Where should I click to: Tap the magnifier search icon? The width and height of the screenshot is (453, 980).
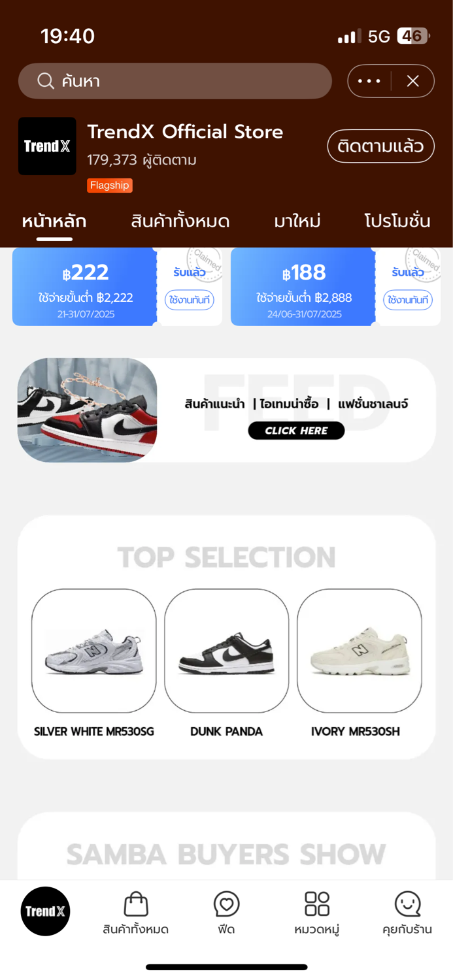[46, 81]
